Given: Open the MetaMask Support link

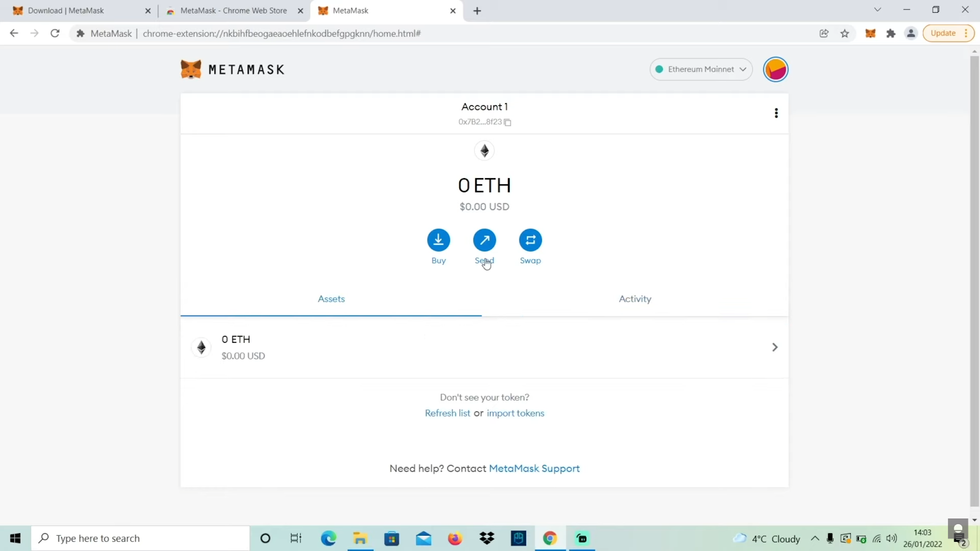Looking at the screenshot, I should point(534,468).
